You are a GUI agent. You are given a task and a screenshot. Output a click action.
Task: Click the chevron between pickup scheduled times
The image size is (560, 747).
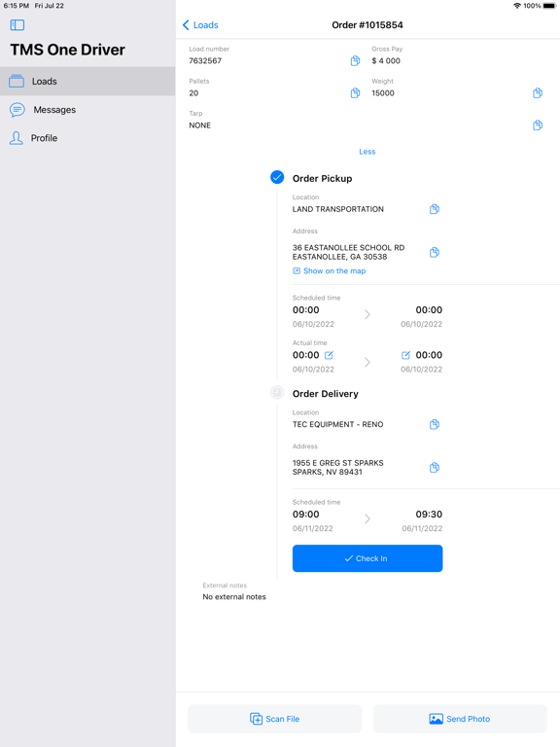(367, 314)
